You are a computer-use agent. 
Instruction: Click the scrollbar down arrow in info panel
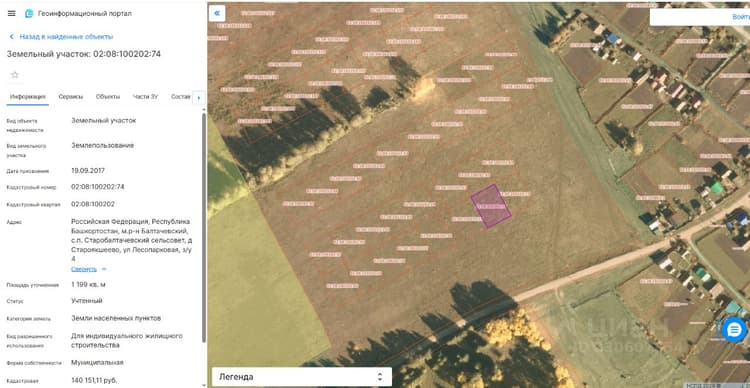point(204,385)
